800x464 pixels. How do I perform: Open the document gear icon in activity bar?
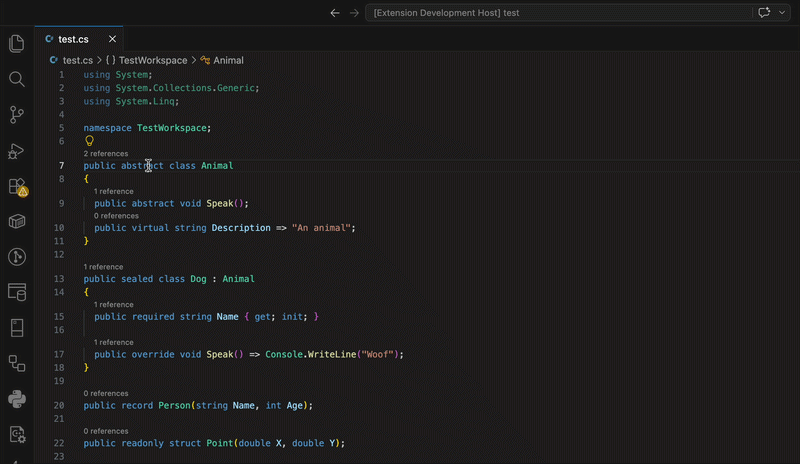click(16, 434)
